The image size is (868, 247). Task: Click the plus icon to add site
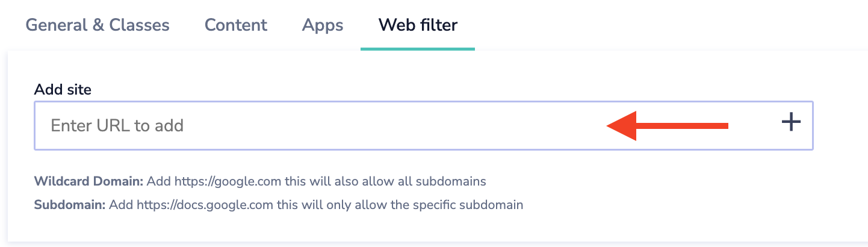point(790,122)
